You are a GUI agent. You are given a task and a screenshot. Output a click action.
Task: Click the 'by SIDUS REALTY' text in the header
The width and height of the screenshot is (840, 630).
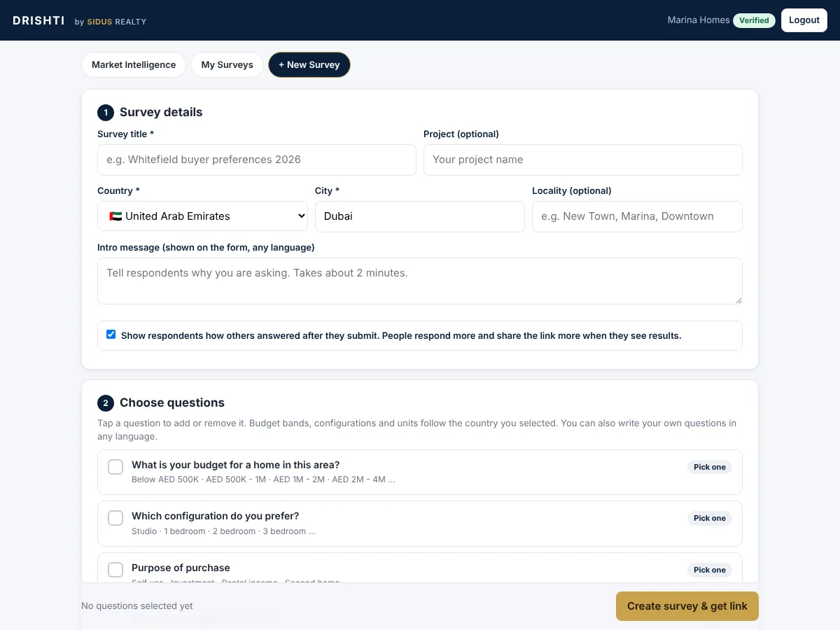coord(111,22)
